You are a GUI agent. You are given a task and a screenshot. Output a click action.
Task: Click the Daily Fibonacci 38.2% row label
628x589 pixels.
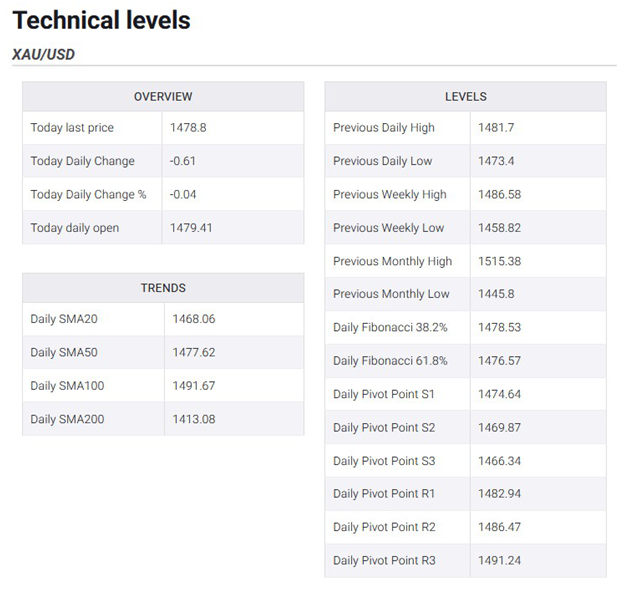click(x=390, y=328)
